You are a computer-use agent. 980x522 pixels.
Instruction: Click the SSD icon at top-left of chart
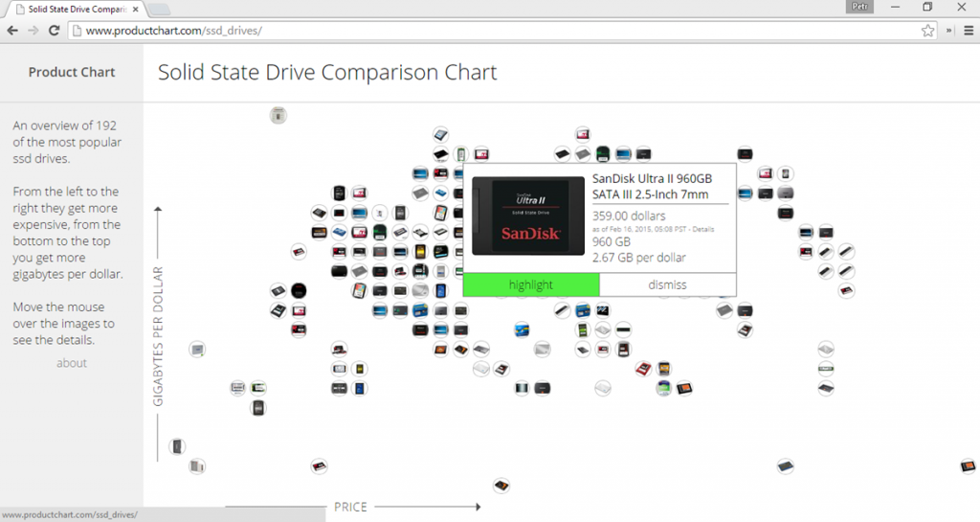278,116
